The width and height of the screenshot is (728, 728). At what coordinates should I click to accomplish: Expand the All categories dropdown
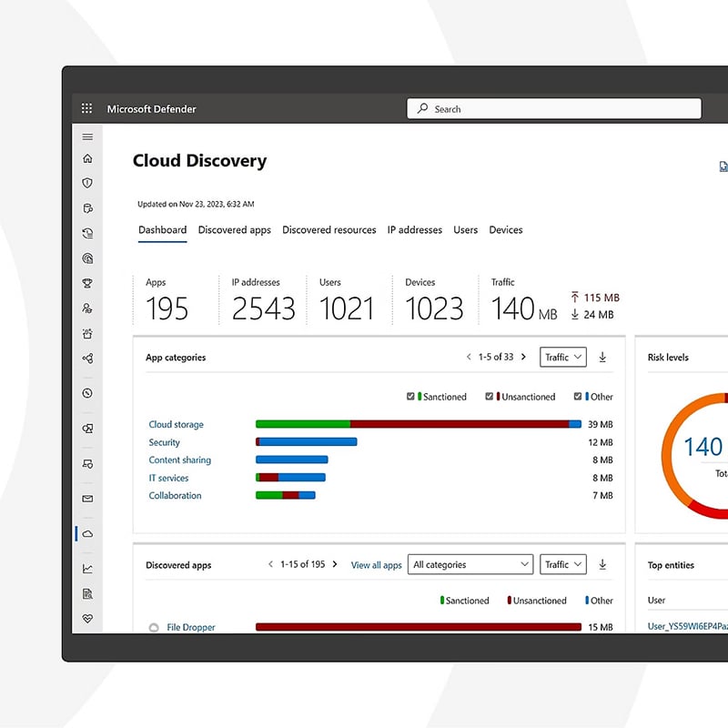[x=470, y=564]
